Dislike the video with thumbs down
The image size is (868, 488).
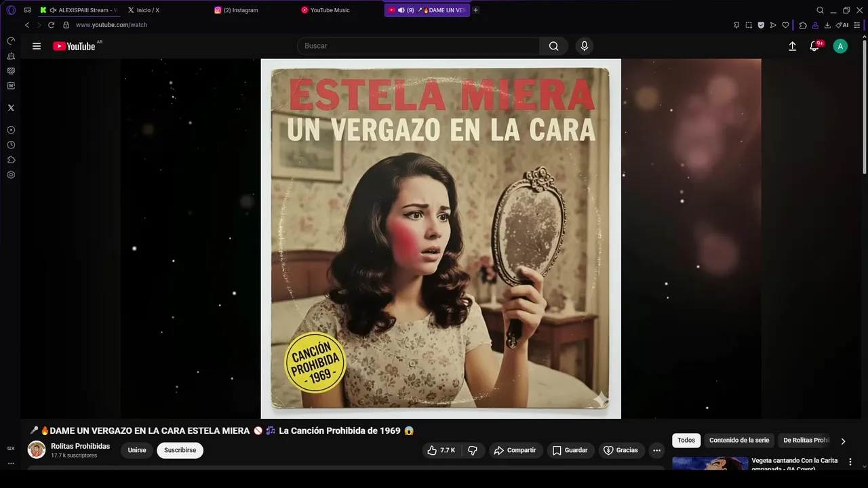click(x=473, y=450)
